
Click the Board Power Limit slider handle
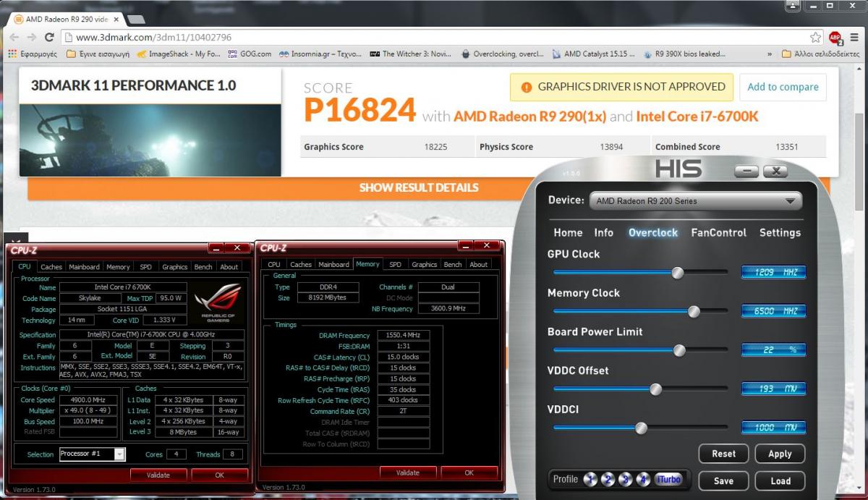(x=679, y=350)
